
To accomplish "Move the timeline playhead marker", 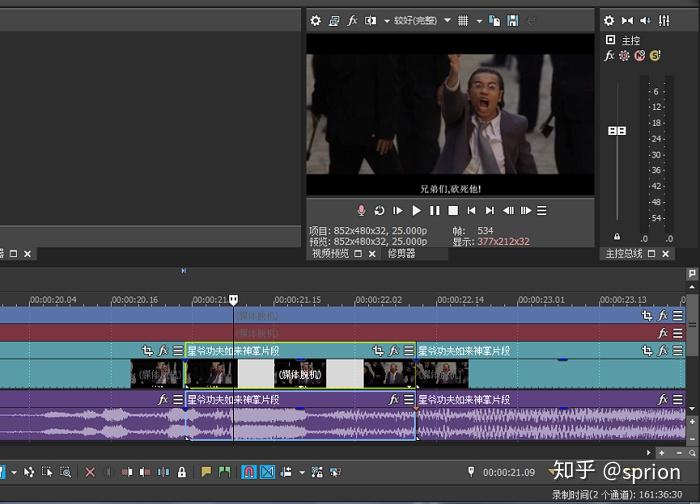I will (233, 300).
